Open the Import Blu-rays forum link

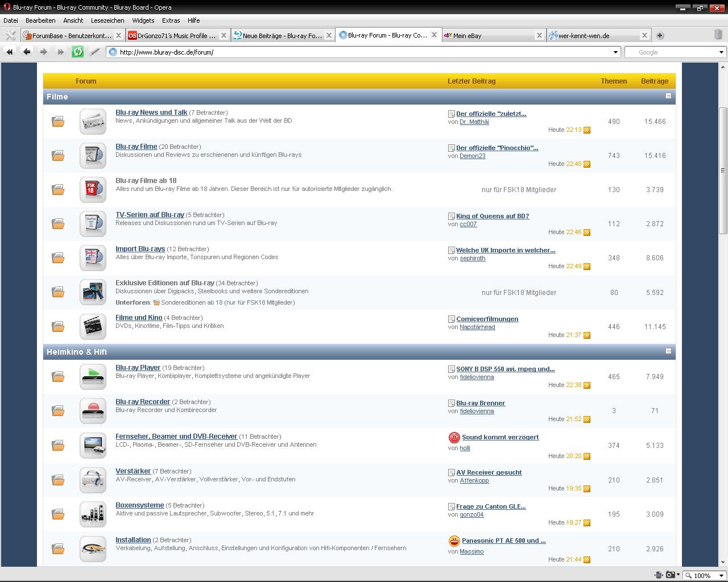pos(140,249)
